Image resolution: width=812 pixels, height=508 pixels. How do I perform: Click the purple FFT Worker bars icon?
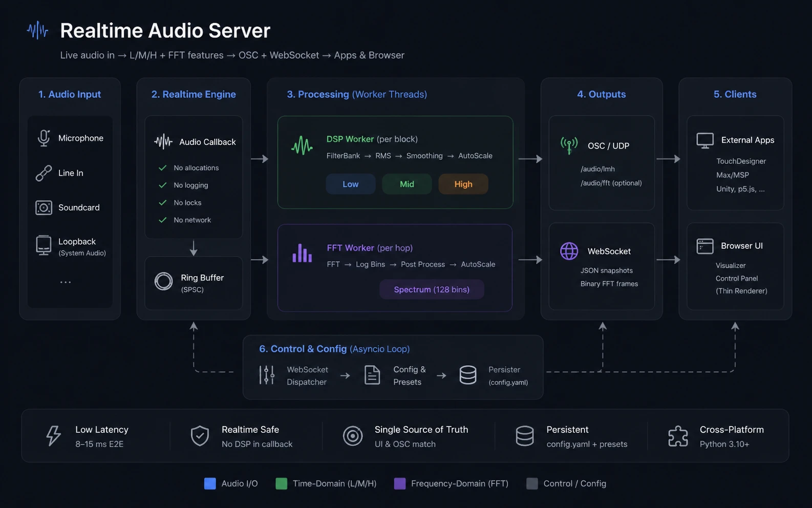(302, 253)
